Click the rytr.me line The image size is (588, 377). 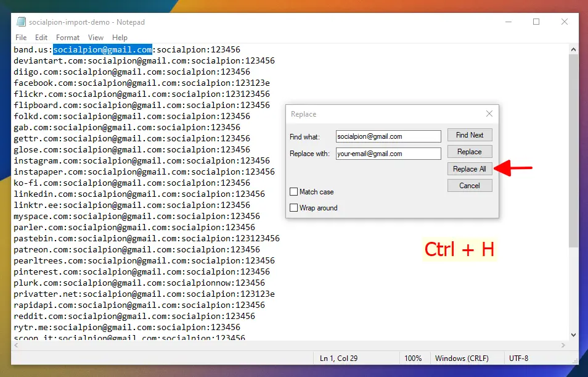pyautogui.click(x=127, y=328)
